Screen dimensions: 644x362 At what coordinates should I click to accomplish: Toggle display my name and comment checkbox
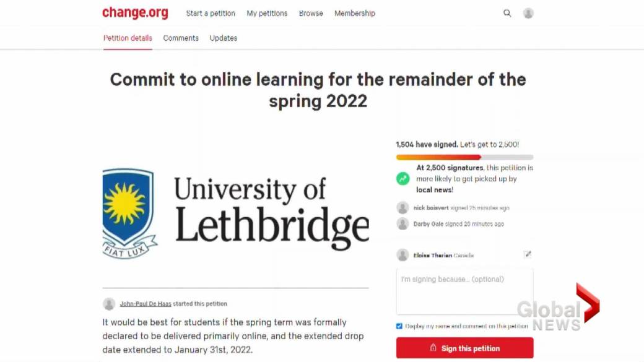pos(399,326)
